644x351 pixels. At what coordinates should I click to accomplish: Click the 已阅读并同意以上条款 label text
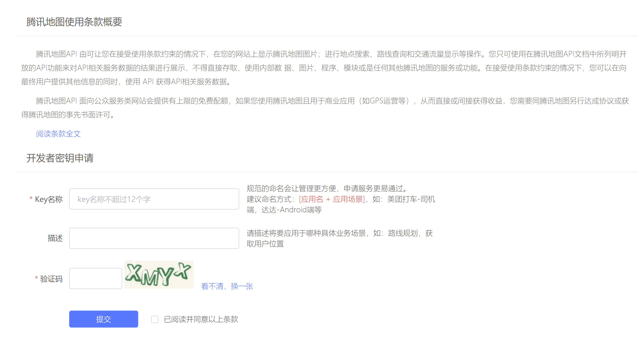pyautogui.click(x=201, y=319)
